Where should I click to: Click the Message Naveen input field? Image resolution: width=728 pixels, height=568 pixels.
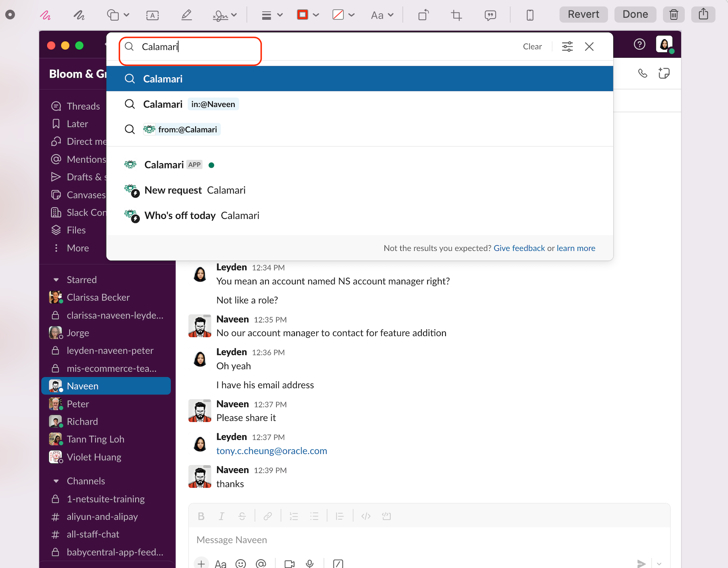click(x=429, y=540)
